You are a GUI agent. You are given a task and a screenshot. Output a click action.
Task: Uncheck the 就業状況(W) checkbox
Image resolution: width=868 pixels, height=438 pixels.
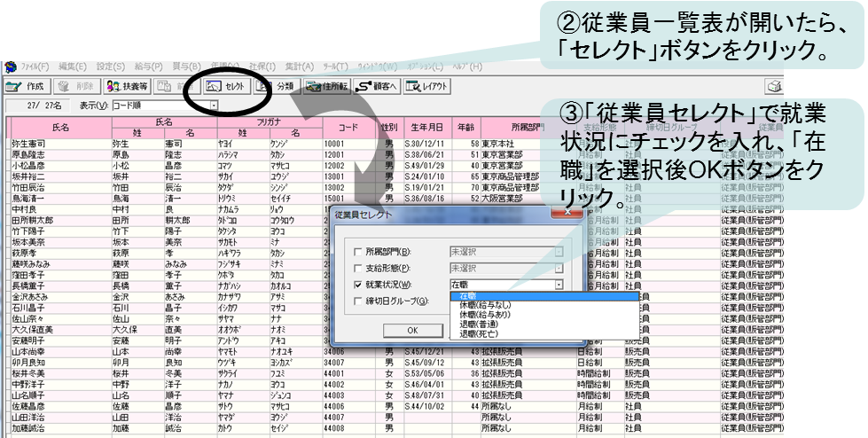[x=357, y=285]
